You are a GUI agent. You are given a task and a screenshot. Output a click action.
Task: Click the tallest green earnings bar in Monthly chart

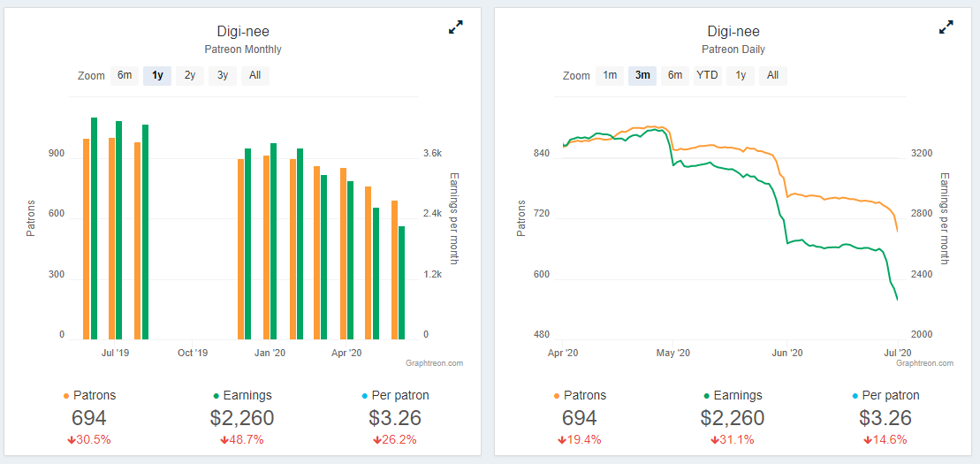tap(95, 228)
